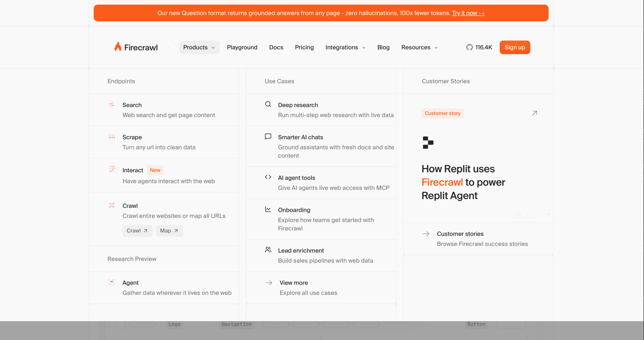The width and height of the screenshot is (644, 340).
Task: Click the Customer stories arrow icon
Action: (426, 234)
